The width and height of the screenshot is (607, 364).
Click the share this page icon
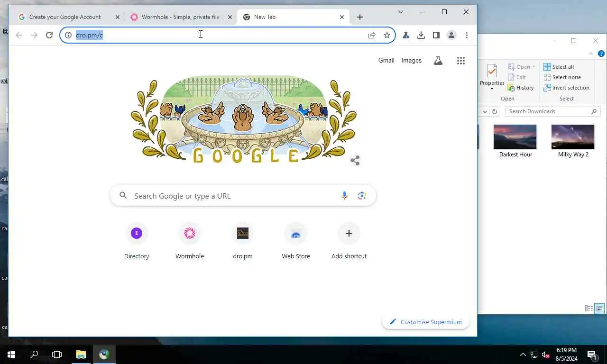[372, 35]
